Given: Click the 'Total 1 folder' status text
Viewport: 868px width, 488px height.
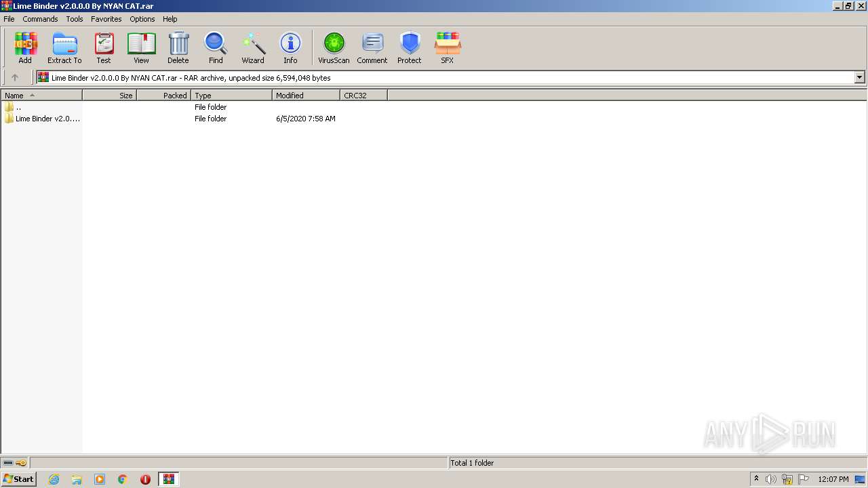Looking at the screenshot, I should coord(472,463).
